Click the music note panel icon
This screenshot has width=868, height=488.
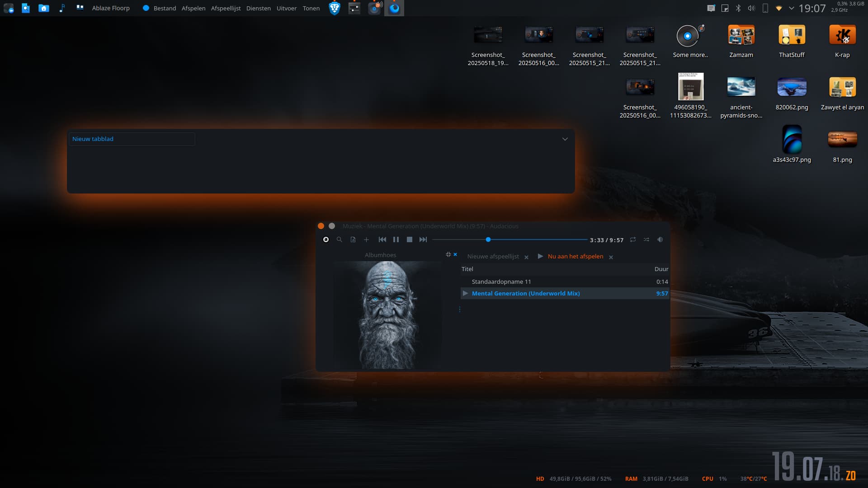coord(62,8)
